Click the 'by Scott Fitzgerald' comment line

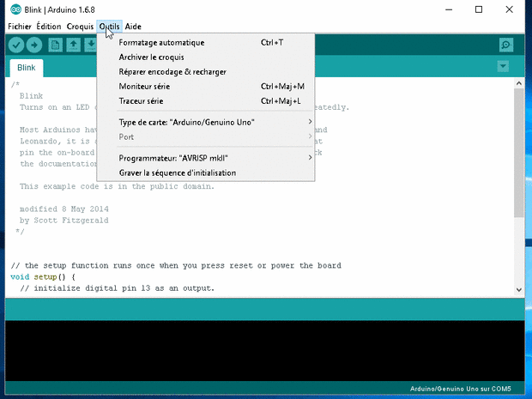64,221
